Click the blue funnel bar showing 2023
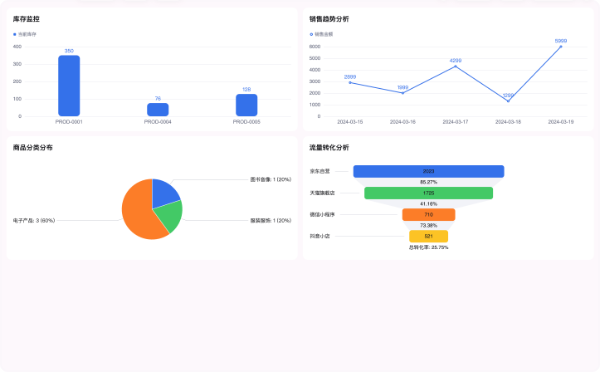 (x=429, y=171)
